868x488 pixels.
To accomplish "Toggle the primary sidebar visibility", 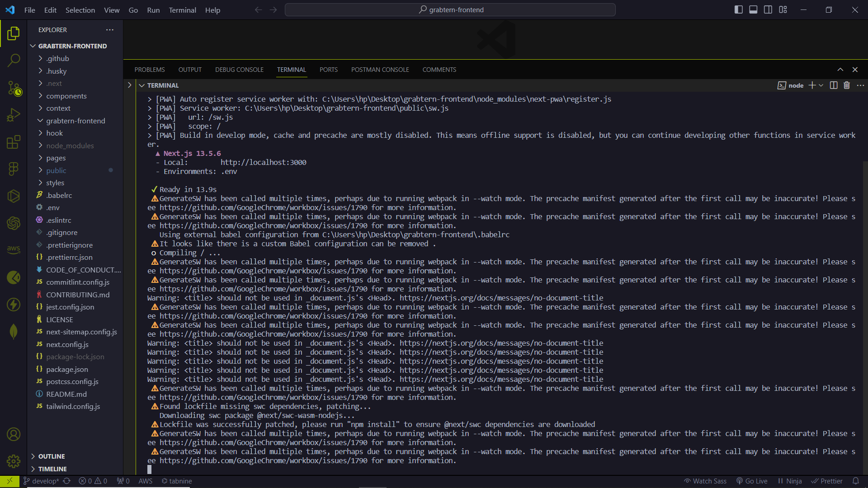I will [738, 9].
